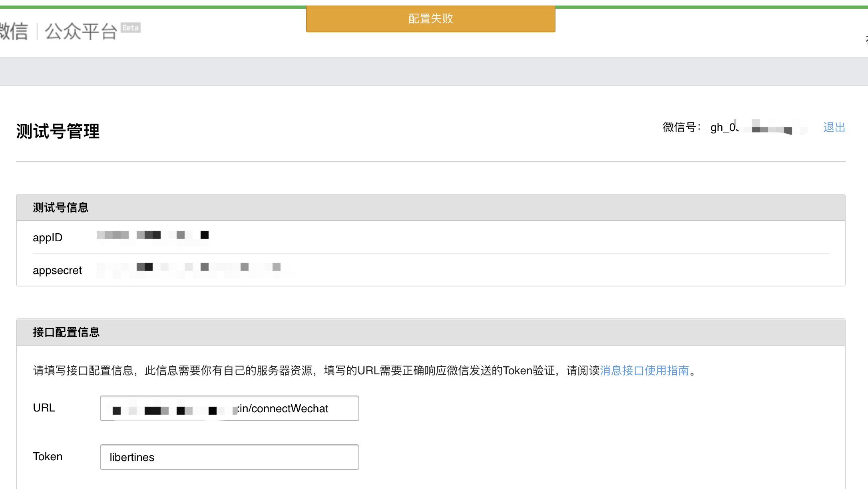Click the 微信 logo at top left

(14, 31)
